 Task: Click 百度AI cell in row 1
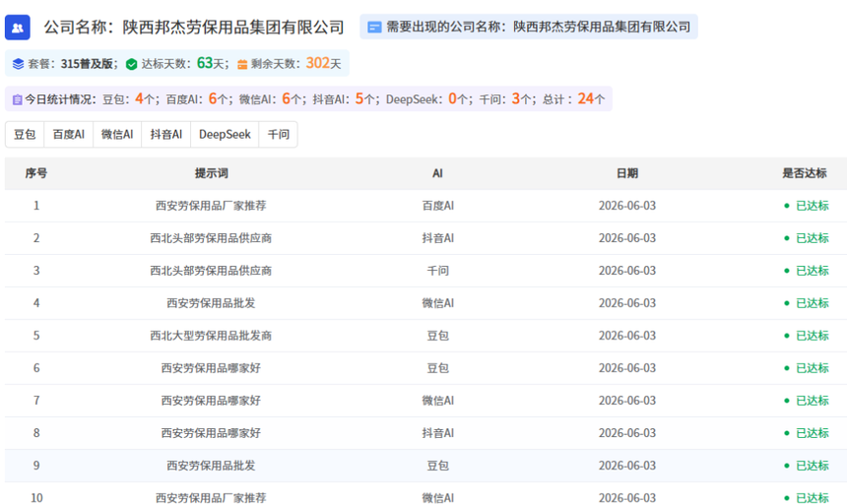438,206
